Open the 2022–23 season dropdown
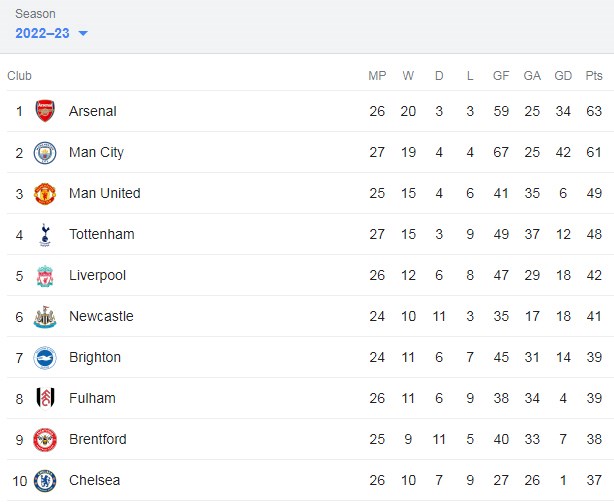 (x=43, y=33)
